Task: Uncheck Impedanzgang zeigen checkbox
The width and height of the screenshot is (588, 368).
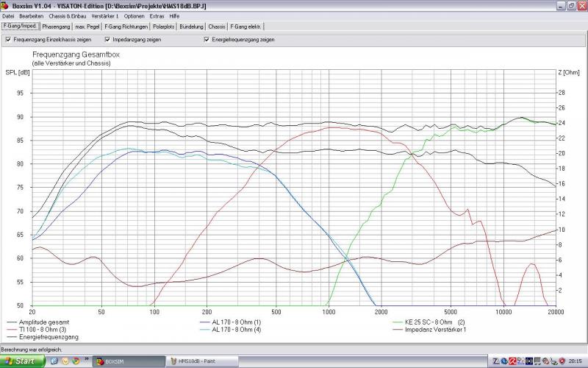Action: click(107, 39)
